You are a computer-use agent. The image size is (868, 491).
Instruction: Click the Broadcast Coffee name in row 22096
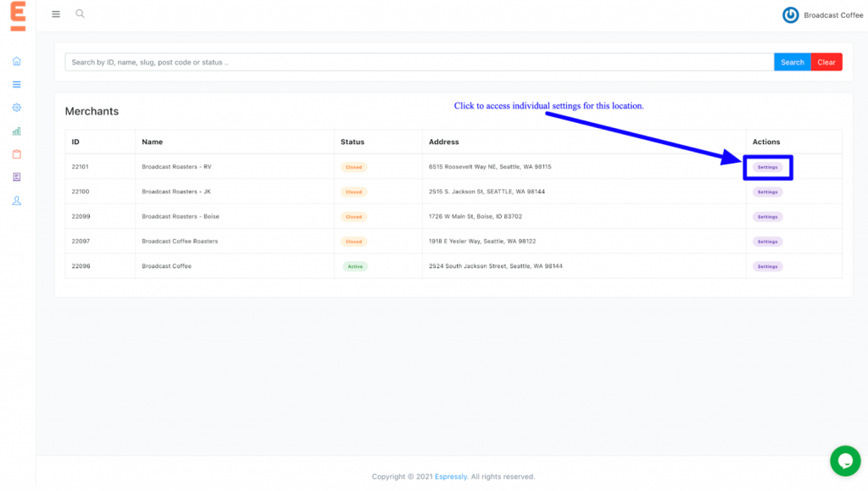[x=167, y=266]
